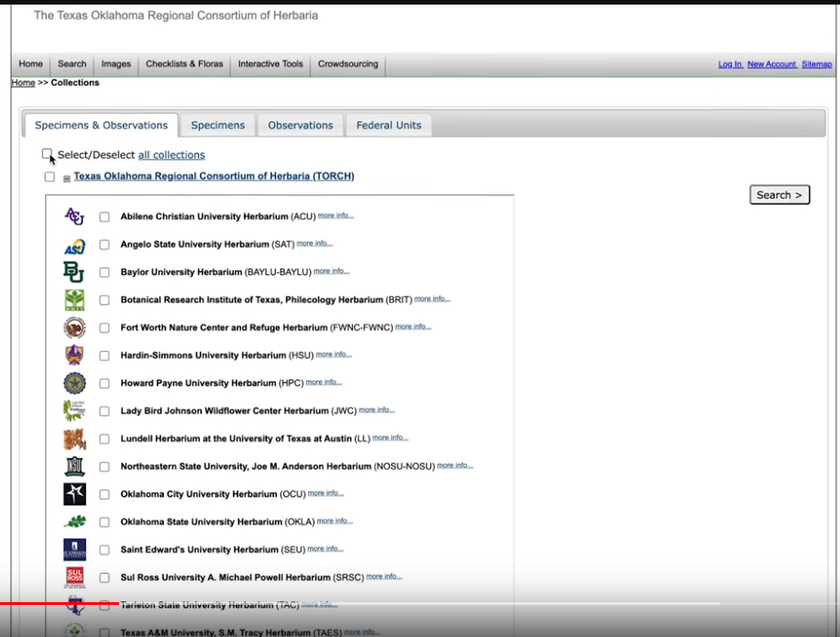Click the Oklahoma State University Herbarium leaf logo
The image size is (840, 637).
click(x=74, y=522)
